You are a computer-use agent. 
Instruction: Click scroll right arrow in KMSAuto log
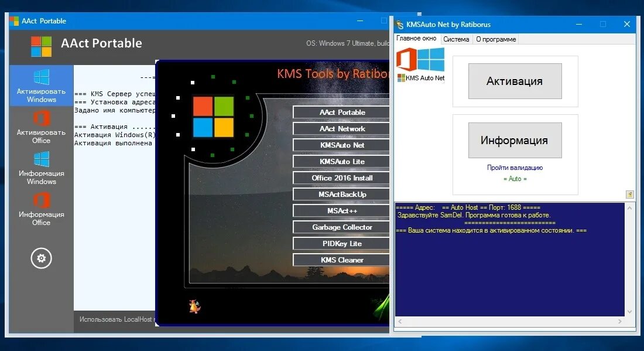(620, 321)
